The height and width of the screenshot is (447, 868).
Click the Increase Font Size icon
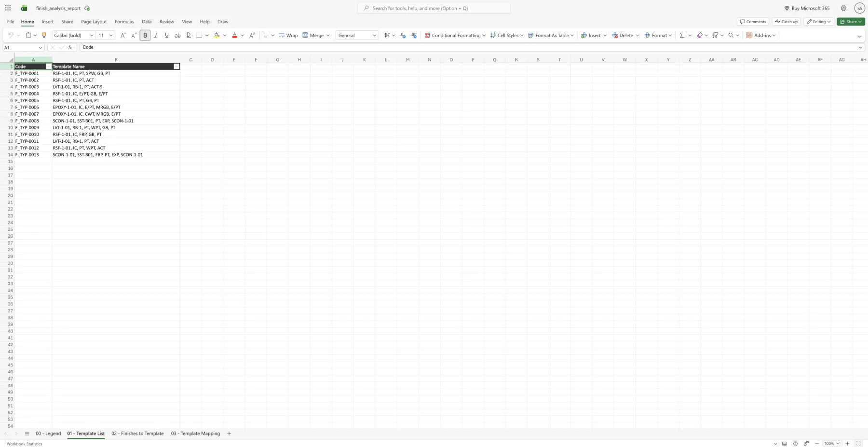[x=122, y=35]
